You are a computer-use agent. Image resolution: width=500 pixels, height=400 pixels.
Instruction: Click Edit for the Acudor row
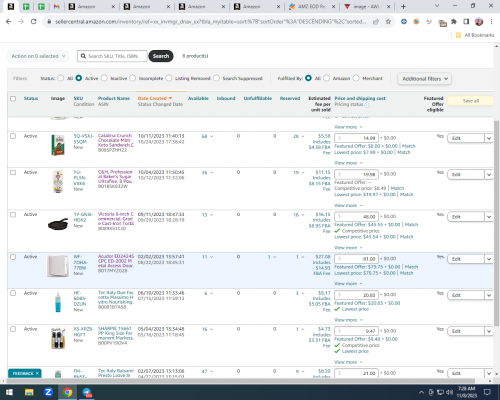[466, 259]
